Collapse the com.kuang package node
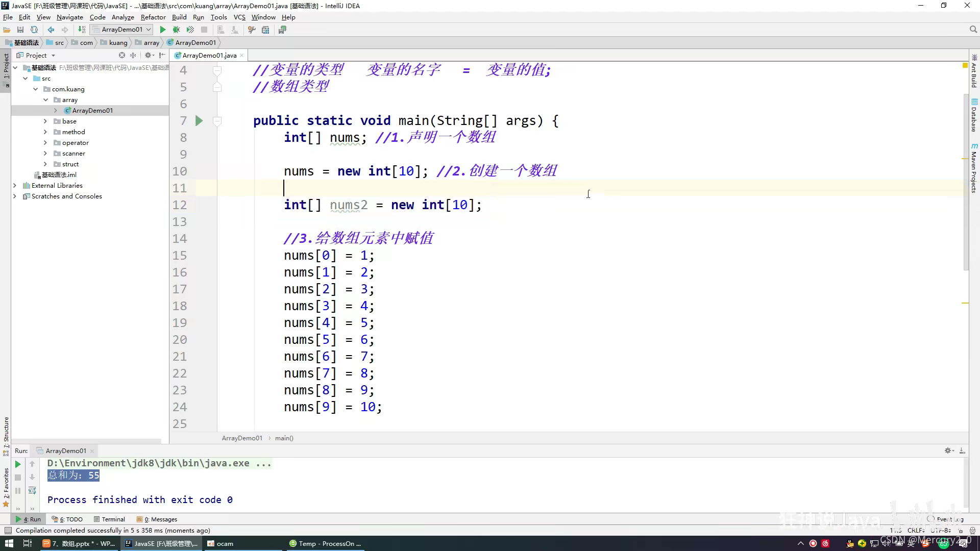This screenshot has width=980, height=551. (x=36, y=89)
